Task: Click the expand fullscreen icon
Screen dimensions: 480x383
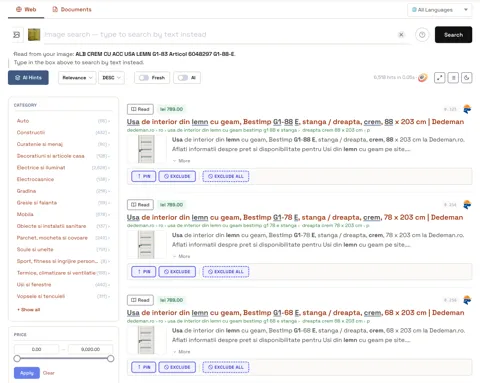Action: click(440, 78)
